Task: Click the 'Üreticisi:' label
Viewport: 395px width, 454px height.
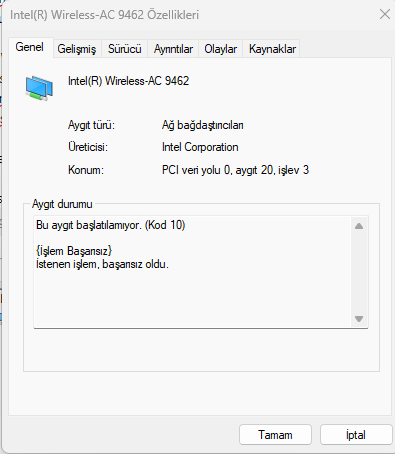Action: point(88,147)
